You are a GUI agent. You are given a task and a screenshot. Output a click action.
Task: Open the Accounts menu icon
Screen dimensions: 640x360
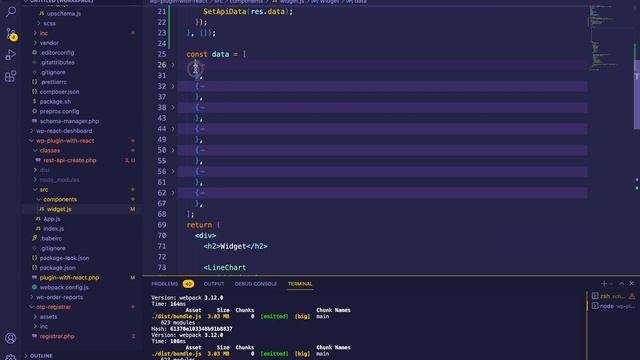click(11, 338)
